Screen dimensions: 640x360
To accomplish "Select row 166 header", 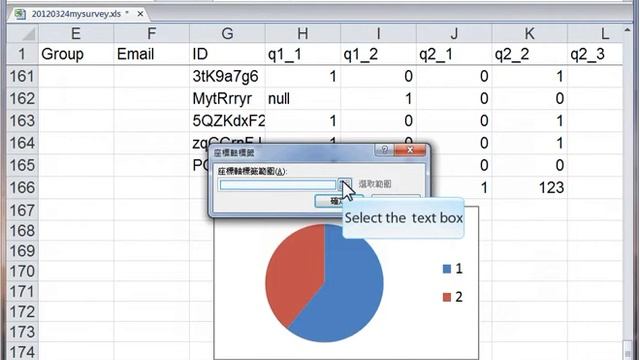I will 22,188.
